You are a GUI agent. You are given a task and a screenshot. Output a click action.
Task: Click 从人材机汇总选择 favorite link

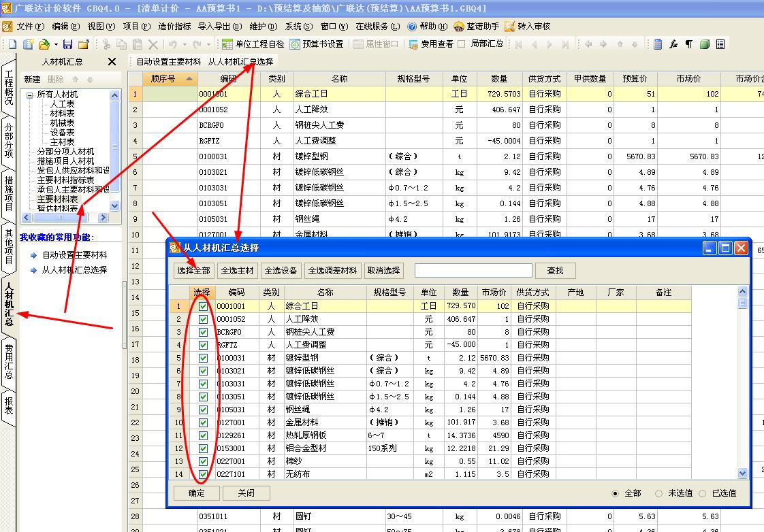(x=74, y=269)
